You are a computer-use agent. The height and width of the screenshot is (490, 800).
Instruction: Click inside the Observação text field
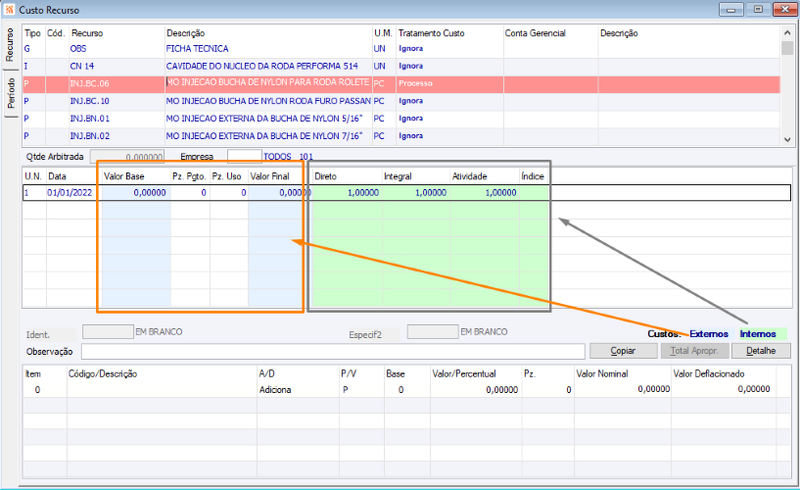coord(333,351)
